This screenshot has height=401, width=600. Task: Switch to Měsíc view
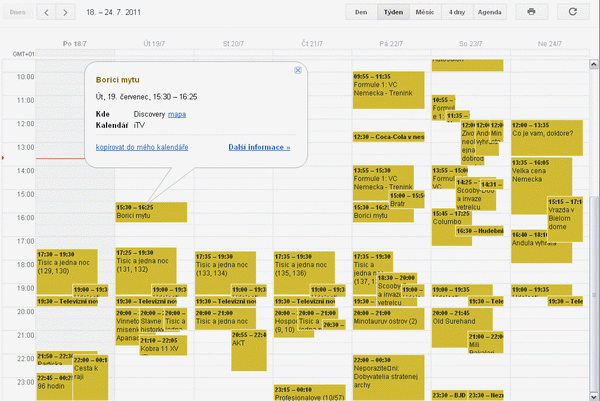425,12
